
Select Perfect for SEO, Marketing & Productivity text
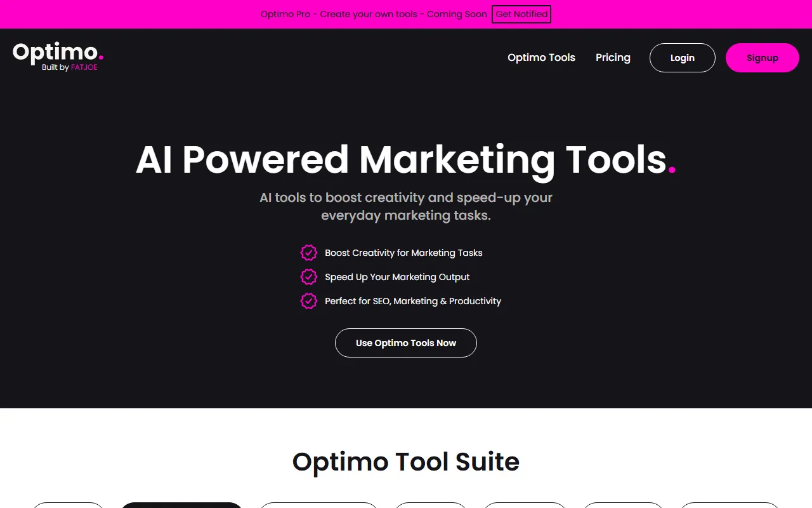(413, 301)
